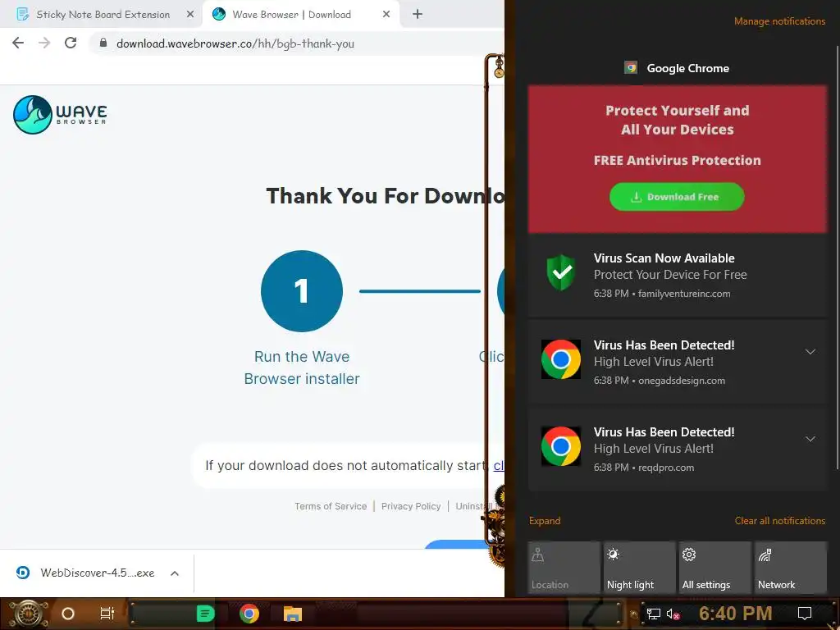Expand the reqdpro.com virus alert notification
Image resolution: width=840 pixels, height=630 pixels.
[810, 439]
